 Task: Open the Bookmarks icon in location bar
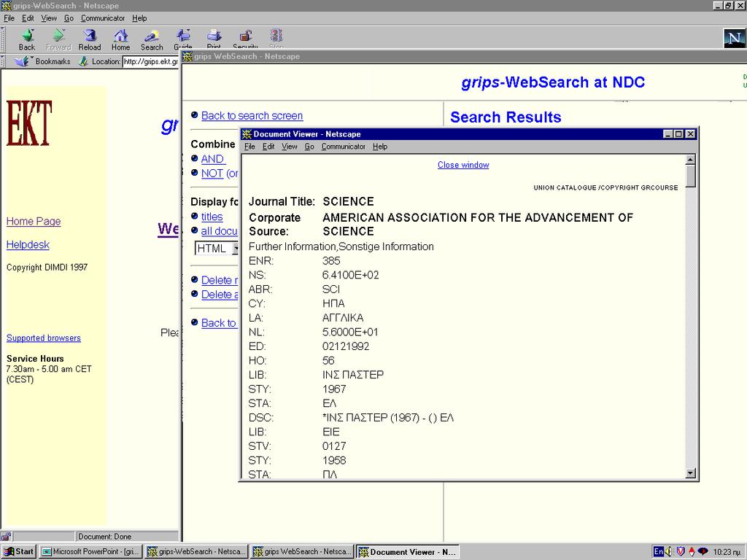click(x=23, y=61)
